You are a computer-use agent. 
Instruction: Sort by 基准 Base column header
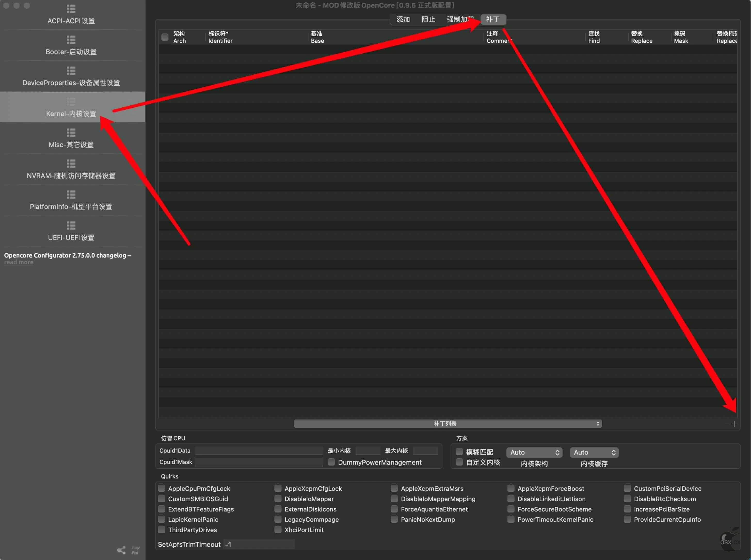coord(396,37)
